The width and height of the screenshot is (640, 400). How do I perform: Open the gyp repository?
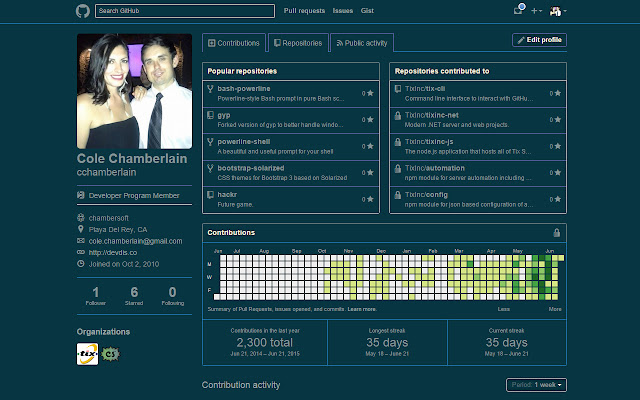(x=224, y=115)
